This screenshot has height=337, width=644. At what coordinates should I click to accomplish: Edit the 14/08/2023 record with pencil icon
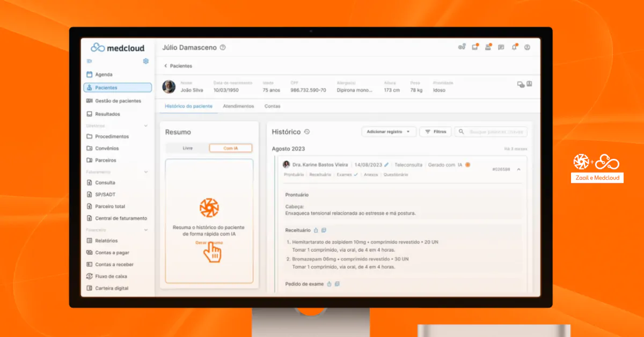point(386,165)
